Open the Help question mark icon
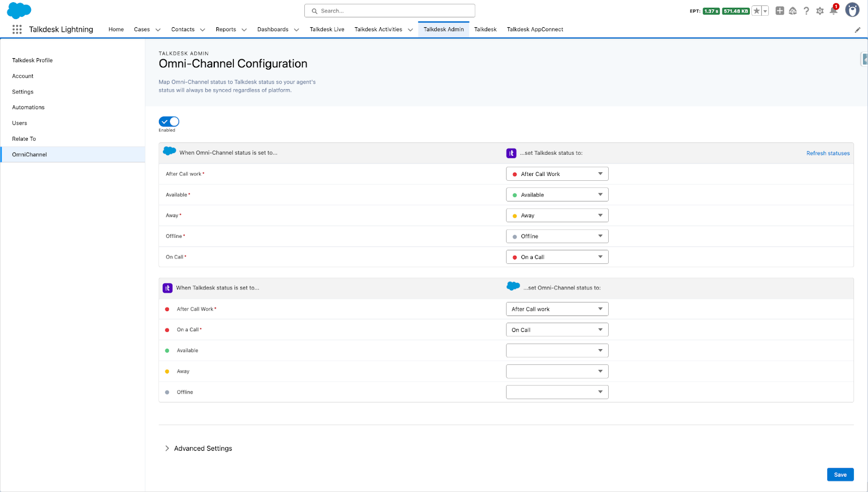 pyautogui.click(x=806, y=11)
